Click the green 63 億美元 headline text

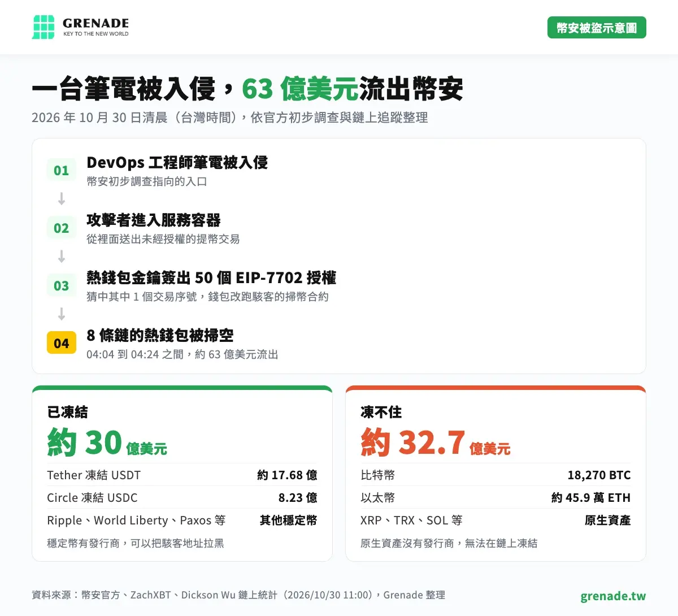[301, 89]
